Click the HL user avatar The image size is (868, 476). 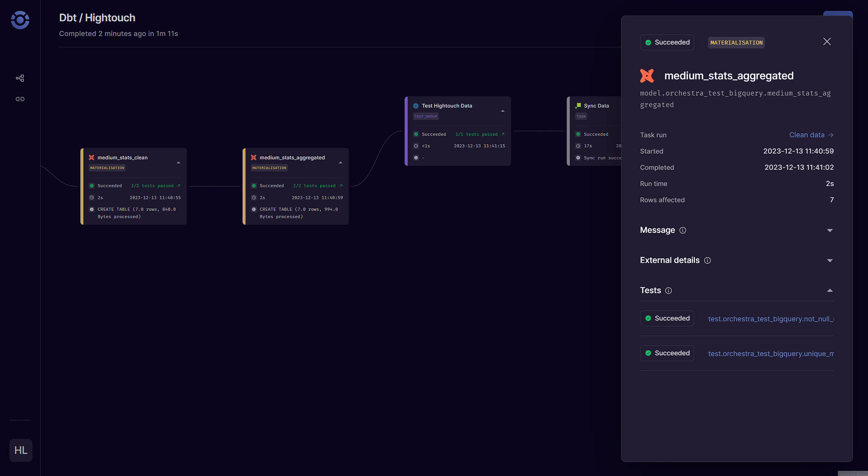21,450
